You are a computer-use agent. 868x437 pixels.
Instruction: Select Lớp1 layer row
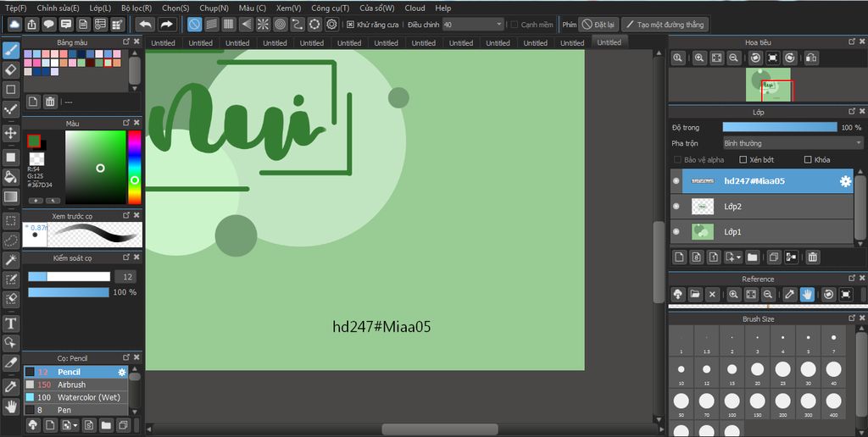click(762, 232)
